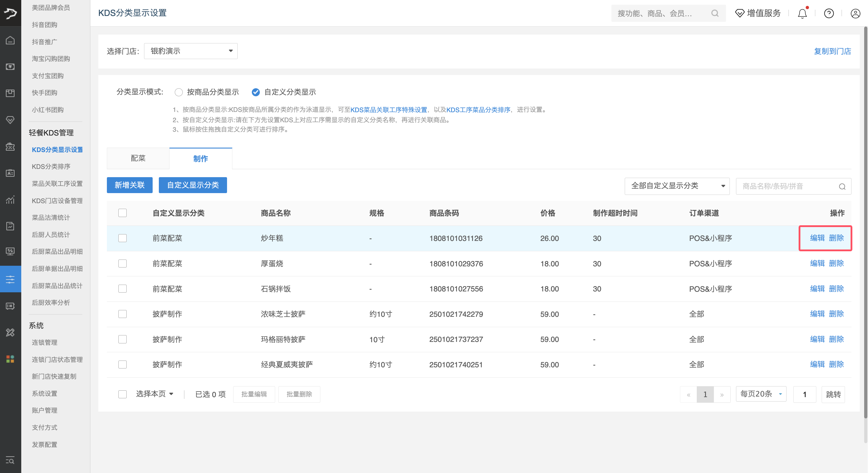This screenshot has width=868, height=473.
Task: Open the 银豹演示 store dropdown
Action: pyautogui.click(x=190, y=51)
